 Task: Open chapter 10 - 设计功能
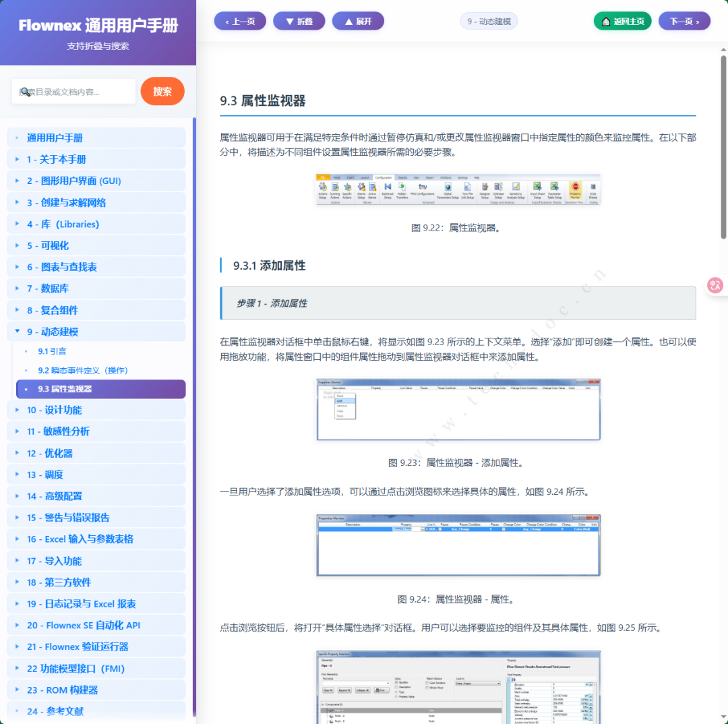(x=96, y=410)
